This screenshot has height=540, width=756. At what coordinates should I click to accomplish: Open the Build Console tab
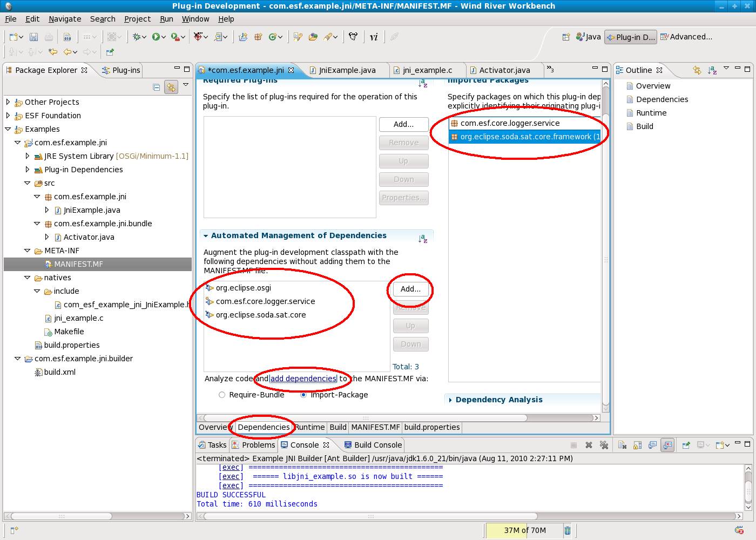(x=373, y=445)
